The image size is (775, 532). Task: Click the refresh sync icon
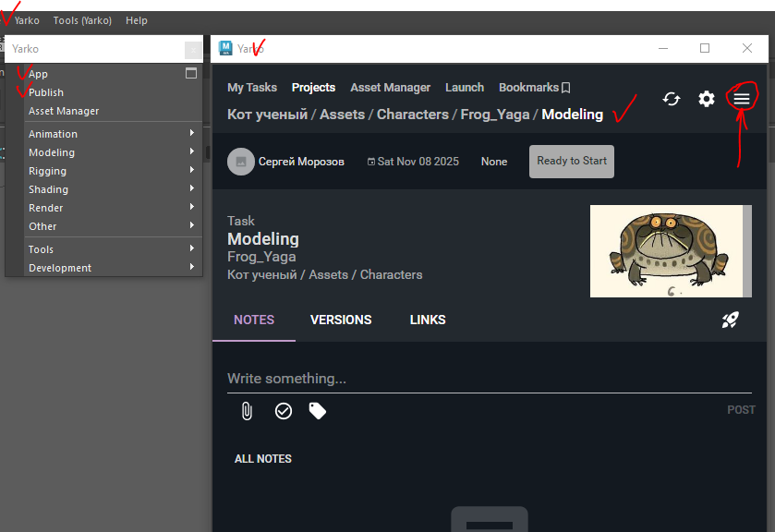click(x=672, y=99)
